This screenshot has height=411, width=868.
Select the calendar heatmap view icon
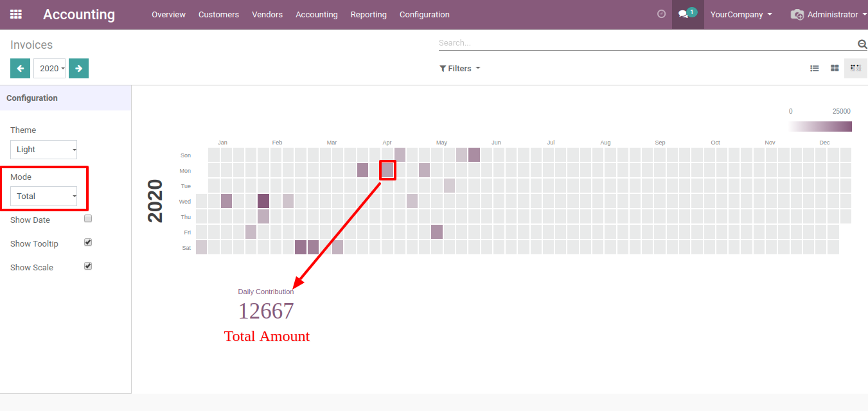(855, 68)
